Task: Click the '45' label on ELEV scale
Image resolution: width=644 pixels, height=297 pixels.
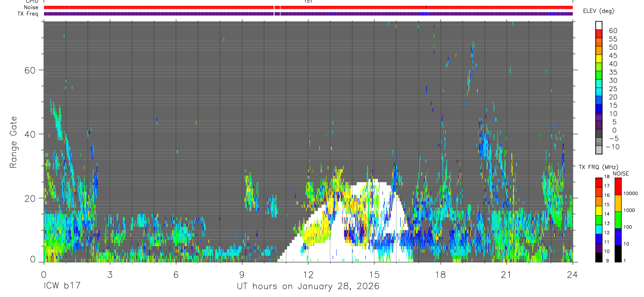Action: 613,56
